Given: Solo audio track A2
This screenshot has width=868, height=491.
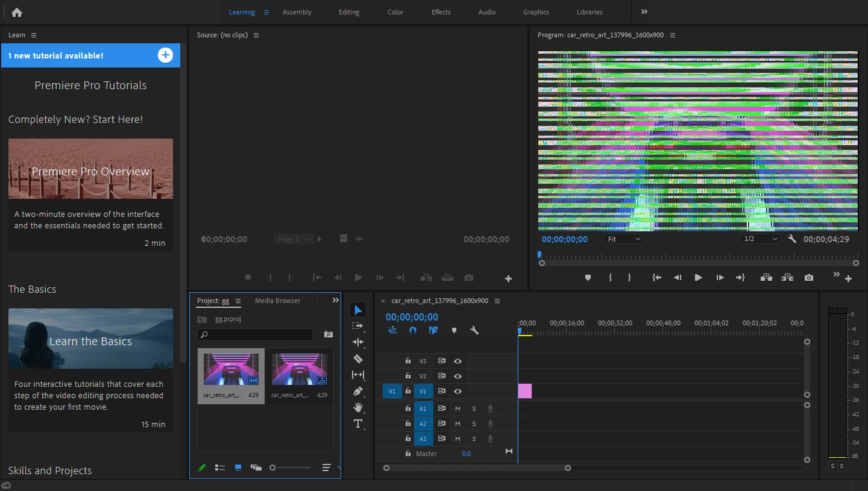Looking at the screenshot, I should click(x=474, y=424).
